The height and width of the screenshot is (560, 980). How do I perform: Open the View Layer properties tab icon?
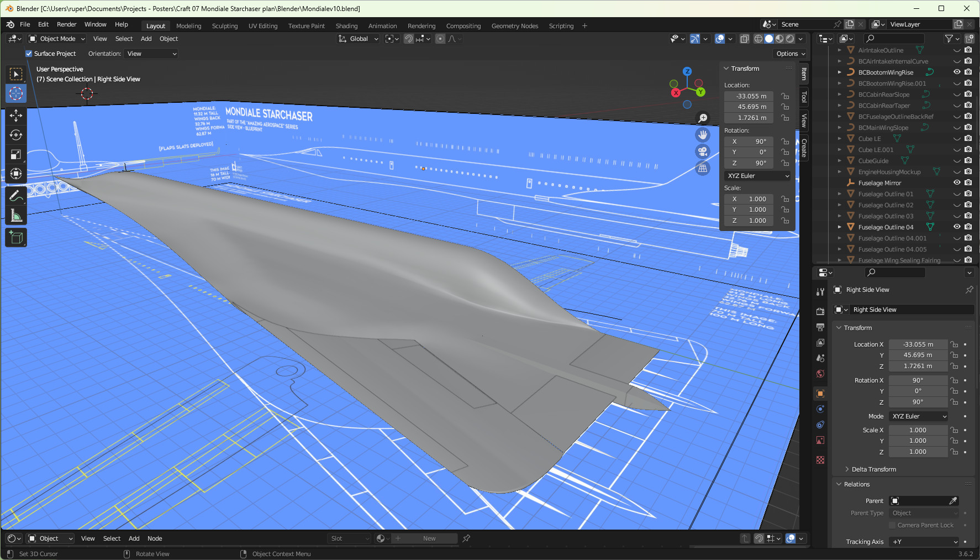click(x=820, y=343)
